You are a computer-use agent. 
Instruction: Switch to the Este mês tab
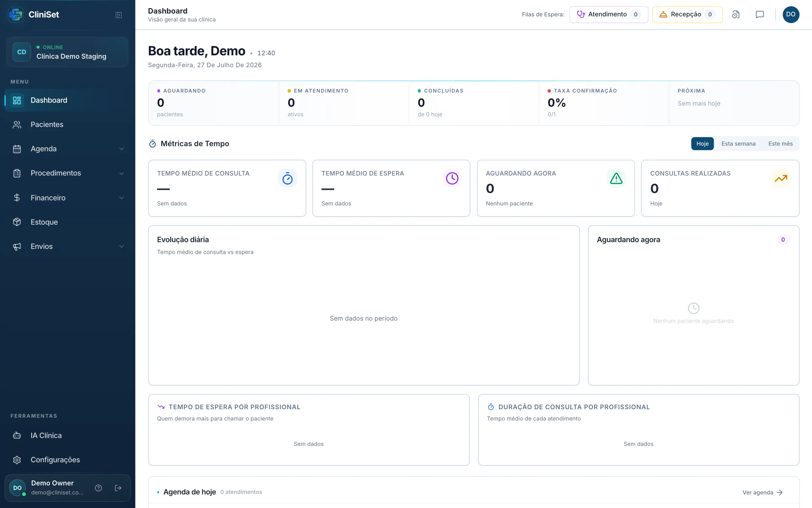pos(780,144)
